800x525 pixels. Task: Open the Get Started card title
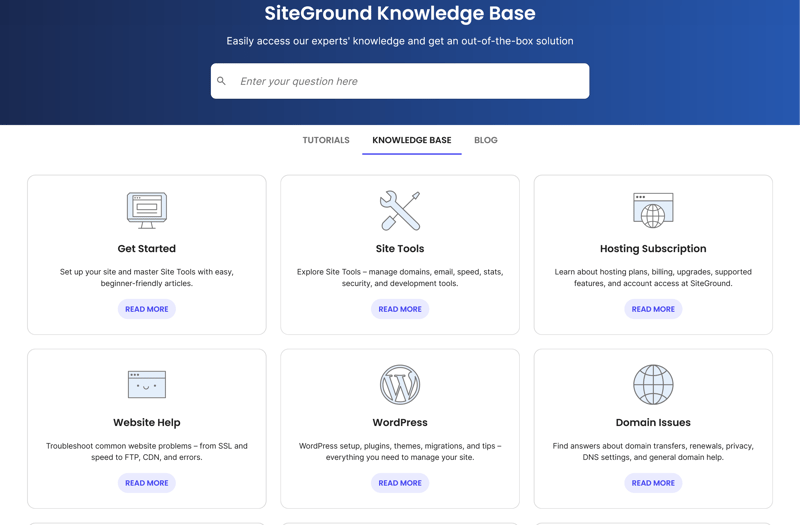(147, 248)
